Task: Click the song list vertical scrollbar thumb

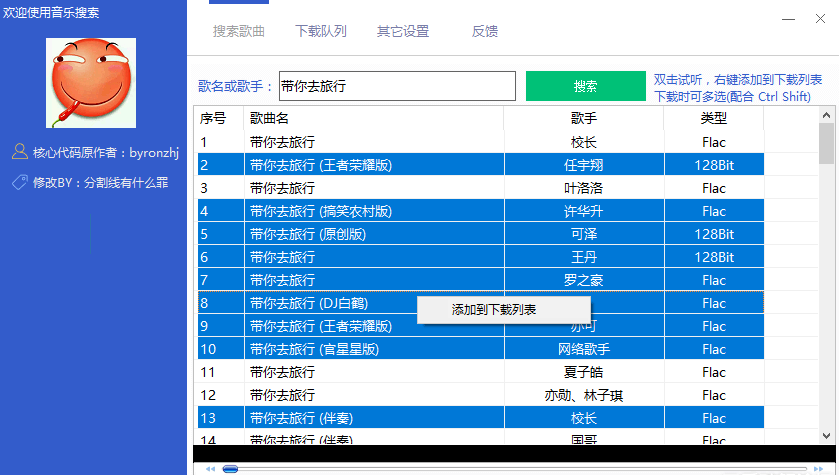Action: point(826,143)
